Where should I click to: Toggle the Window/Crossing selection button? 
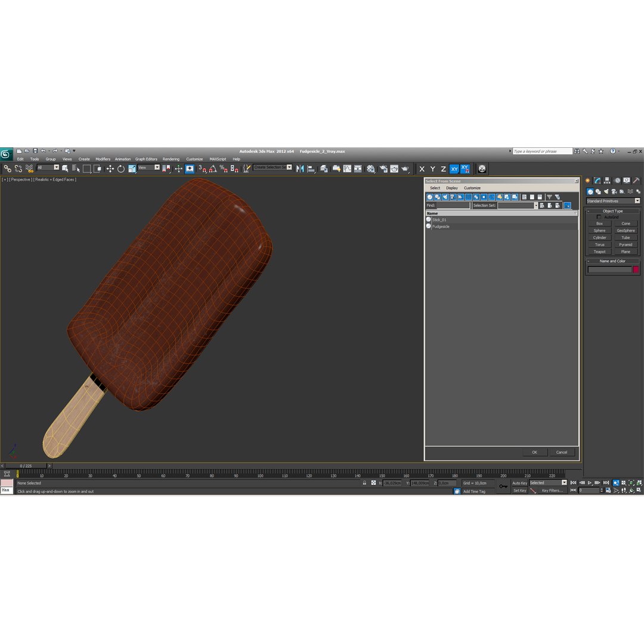97,168
